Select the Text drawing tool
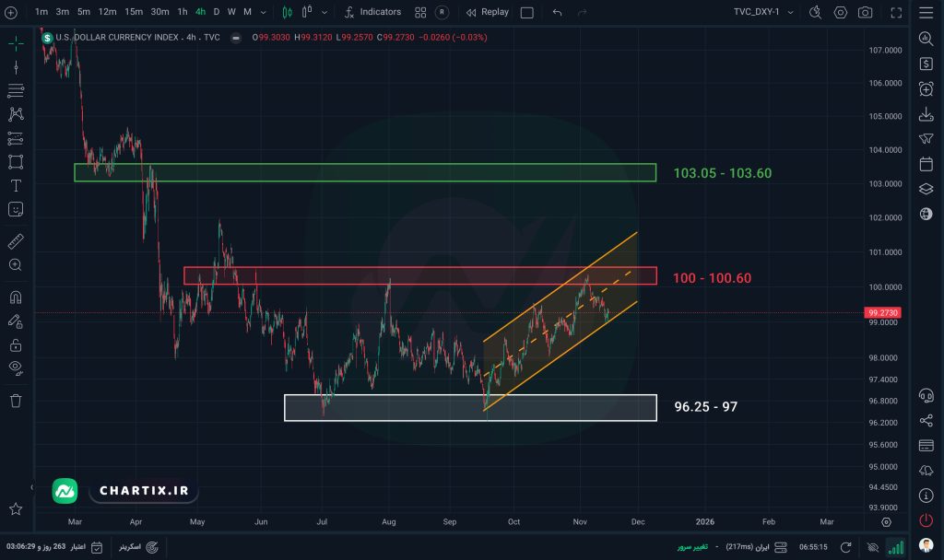Viewport: 944px width, 560px height. coord(16,185)
